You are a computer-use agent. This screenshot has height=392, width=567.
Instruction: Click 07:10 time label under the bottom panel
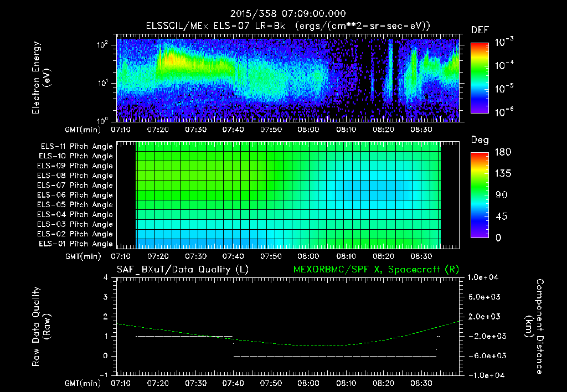[x=120, y=383]
